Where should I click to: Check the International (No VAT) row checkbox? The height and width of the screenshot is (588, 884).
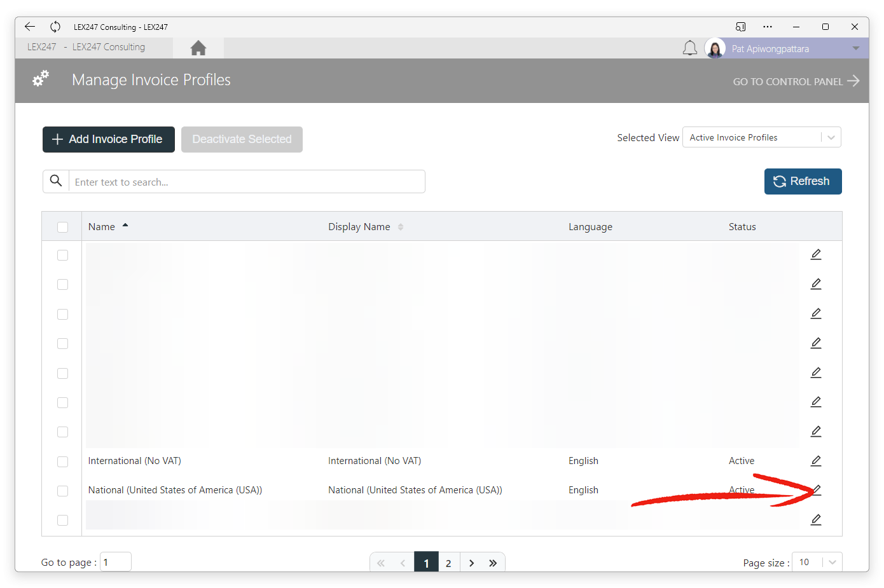point(62,462)
